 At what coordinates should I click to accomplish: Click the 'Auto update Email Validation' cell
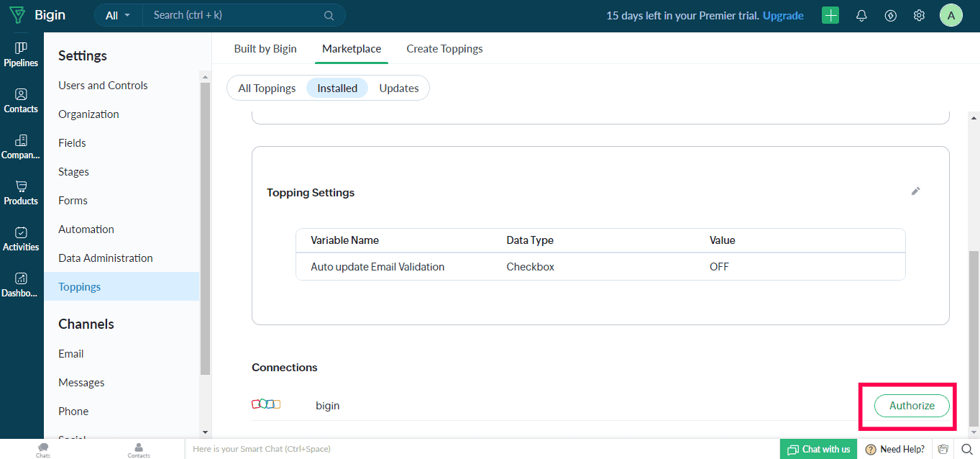[x=377, y=267]
